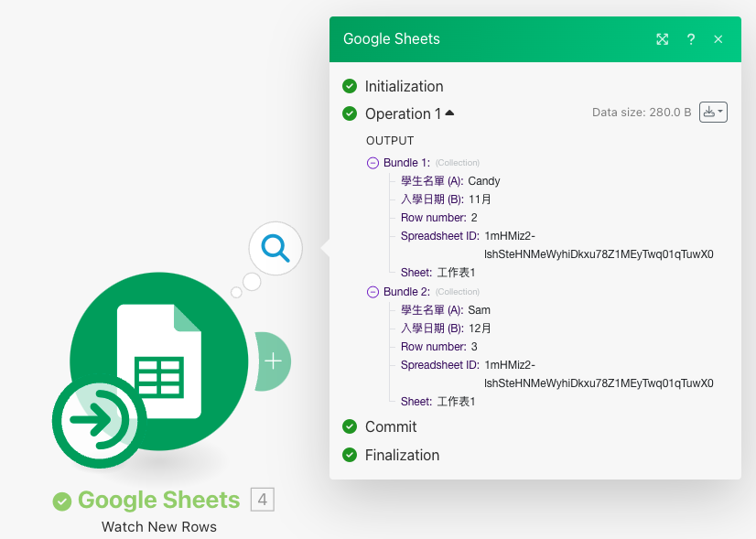Expand the Google Sheets panel to fullscreen
Viewport: 756px width, 539px height.
[663, 39]
